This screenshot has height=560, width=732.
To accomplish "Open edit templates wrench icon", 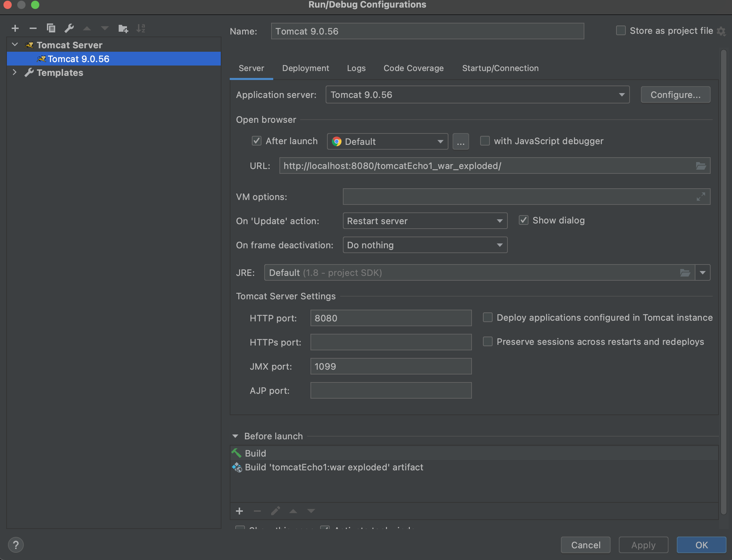I will click(69, 28).
